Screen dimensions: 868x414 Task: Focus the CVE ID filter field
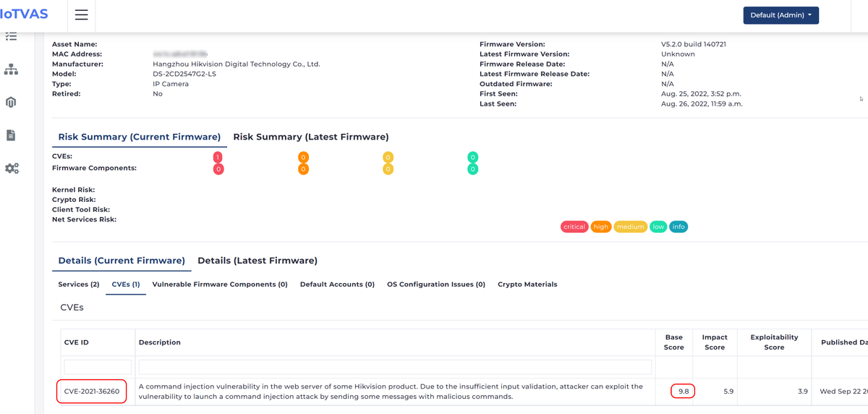98,367
